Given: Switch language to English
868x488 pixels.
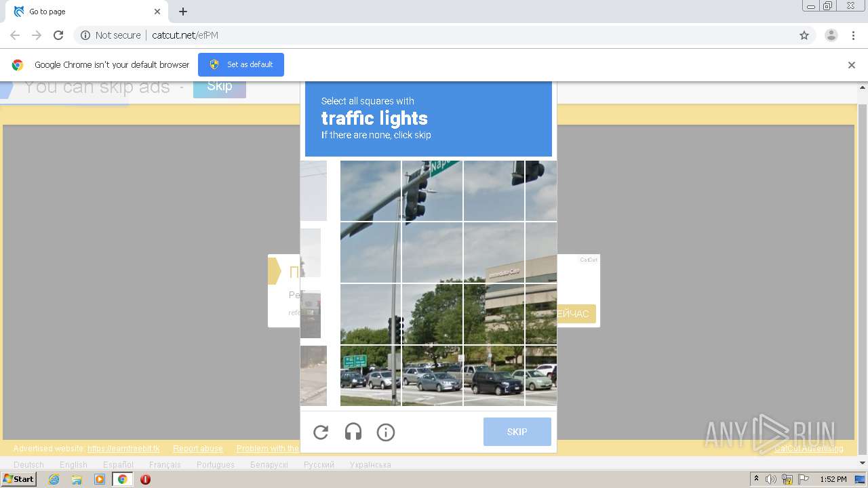Looking at the screenshot, I should click(x=73, y=465).
